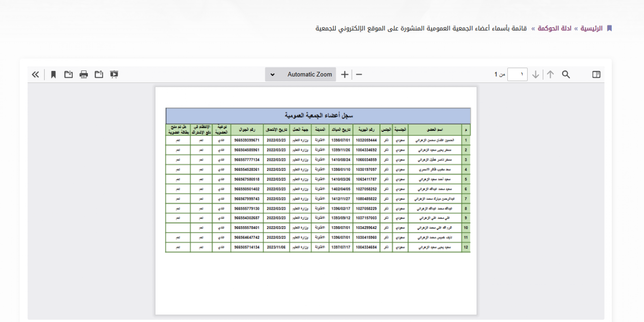Open the ادلة الحوكمة breadcrumb link
Viewport: 644px width, 322px height.
[x=554, y=28]
